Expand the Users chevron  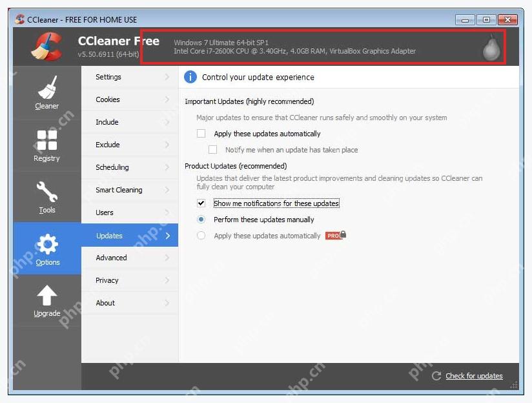(167, 212)
